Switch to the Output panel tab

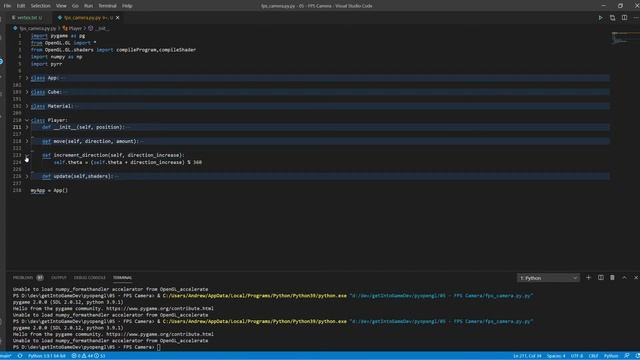tap(59, 278)
